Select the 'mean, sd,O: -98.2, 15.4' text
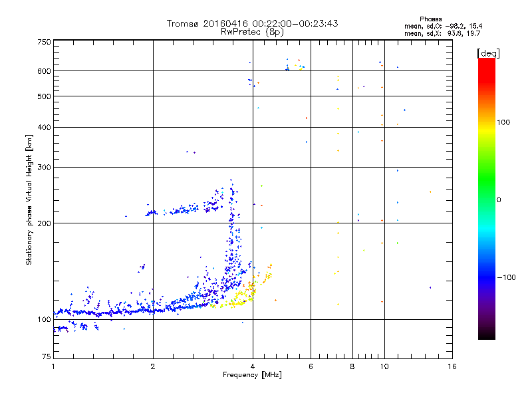532x399 pixels. click(x=443, y=26)
